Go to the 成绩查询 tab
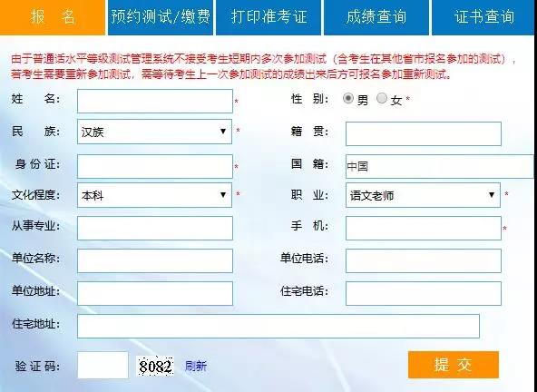 (376, 17)
